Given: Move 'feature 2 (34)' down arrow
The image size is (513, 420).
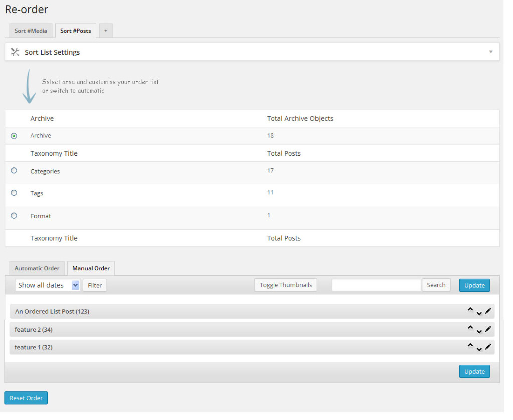Looking at the screenshot, I should 487,337.
